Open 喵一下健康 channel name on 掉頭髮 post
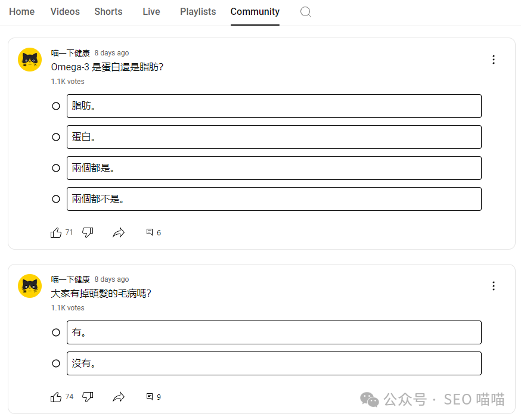 coord(70,279)
